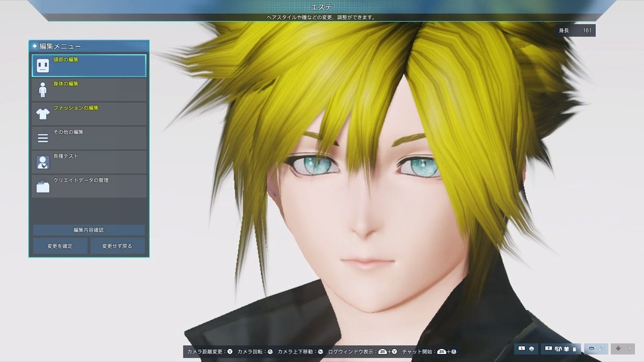Click the 各種テスト portrait icon
The width and height of the screenshot is (644, 362).
(43, 162)
